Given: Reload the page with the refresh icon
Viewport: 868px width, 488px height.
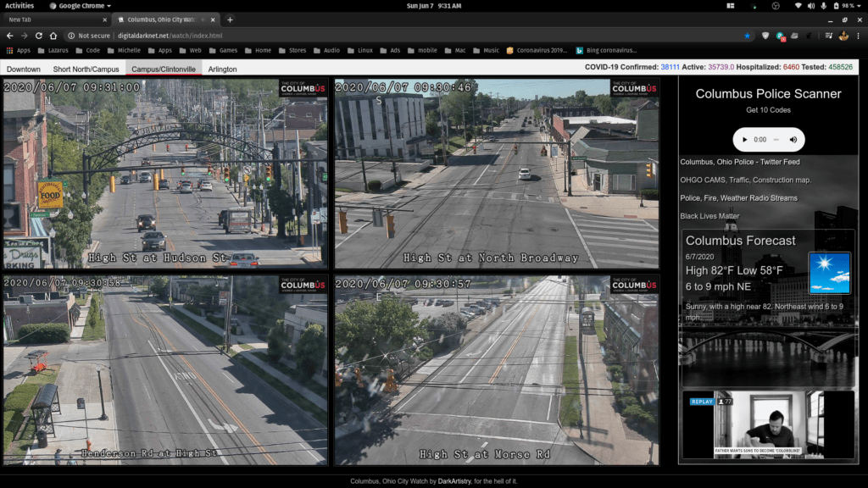Looking at the screenshot, I should [x=38, y=36].
